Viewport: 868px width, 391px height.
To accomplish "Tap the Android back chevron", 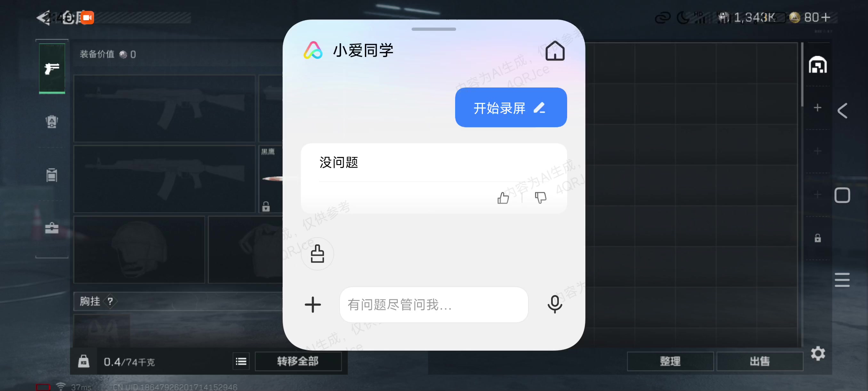I will [842, 111].
